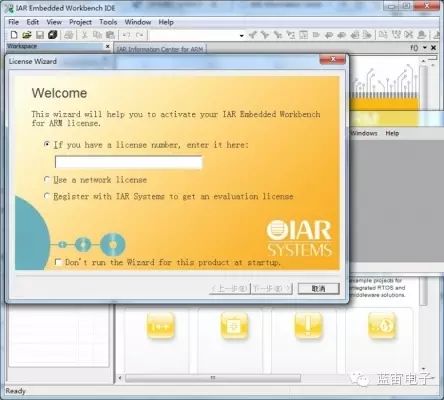
Task: Check 'Don't run the Wizard at startup'
Action: [x=58, y=262]
